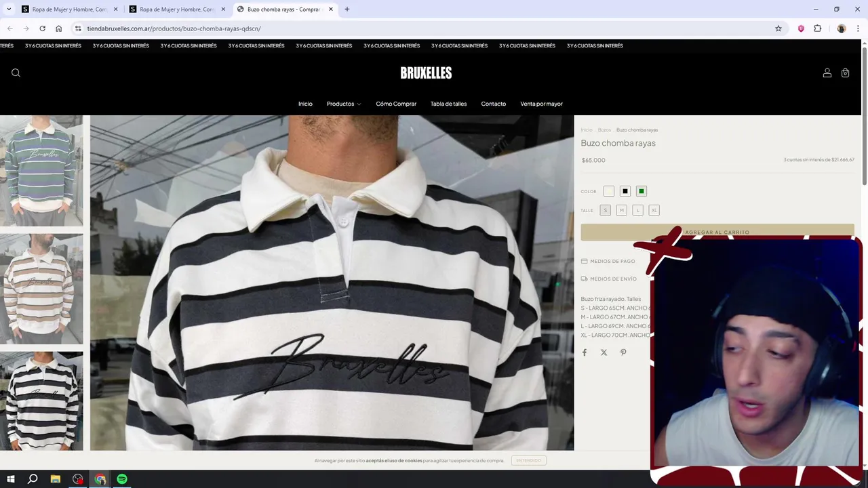Click the $65.000 price text

click(x=593, y=160)
